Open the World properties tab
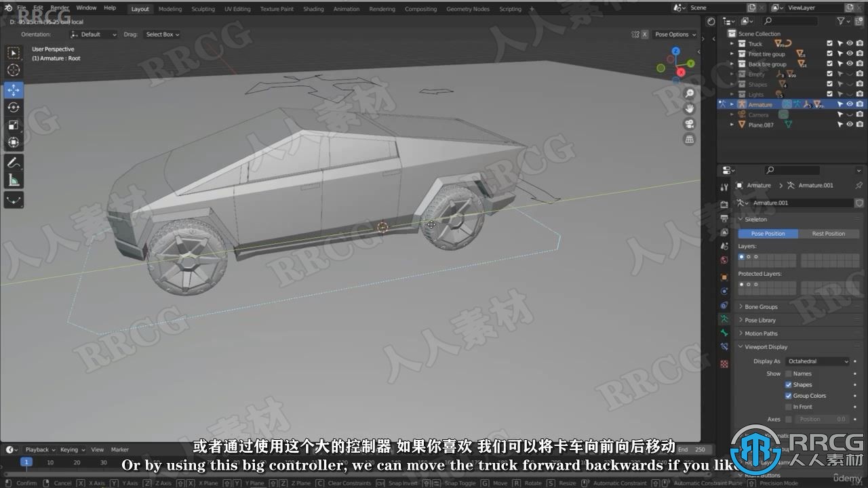This screenshot has height=488, width=868. pos(724,260)
